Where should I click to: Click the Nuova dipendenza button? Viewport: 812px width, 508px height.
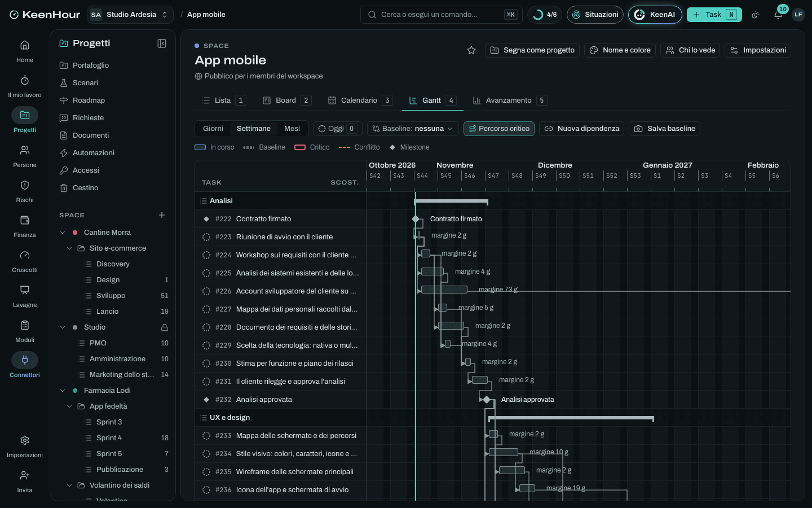coord(582,129)
